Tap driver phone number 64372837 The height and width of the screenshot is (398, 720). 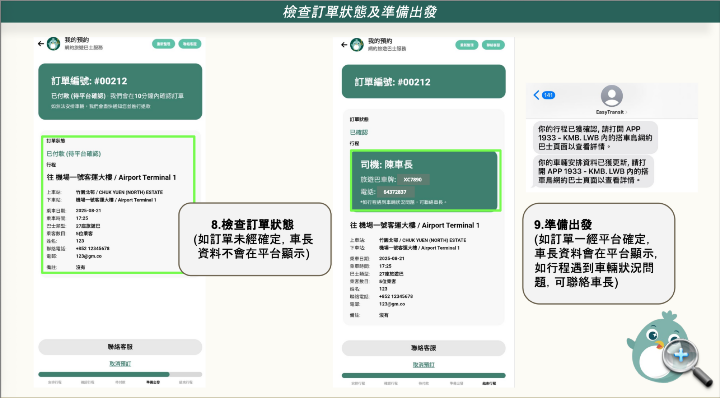point(395,192)
